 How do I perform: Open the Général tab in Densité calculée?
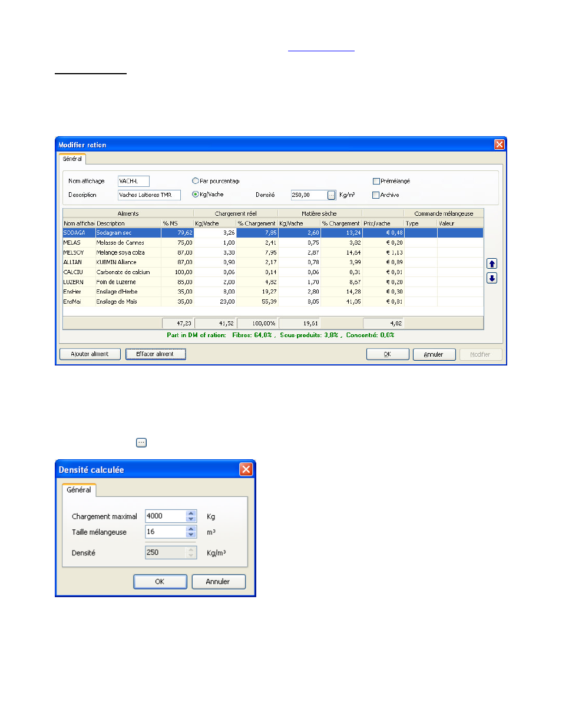[78, 490]
